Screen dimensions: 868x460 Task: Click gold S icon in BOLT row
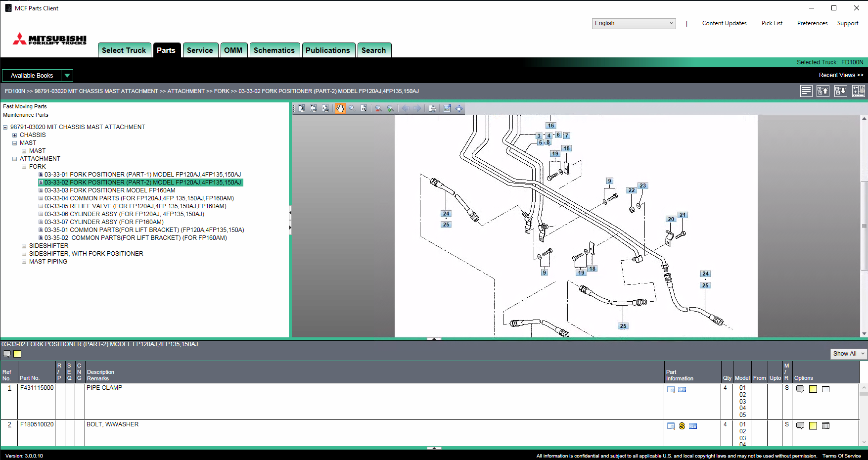click(x=682, y=426)
